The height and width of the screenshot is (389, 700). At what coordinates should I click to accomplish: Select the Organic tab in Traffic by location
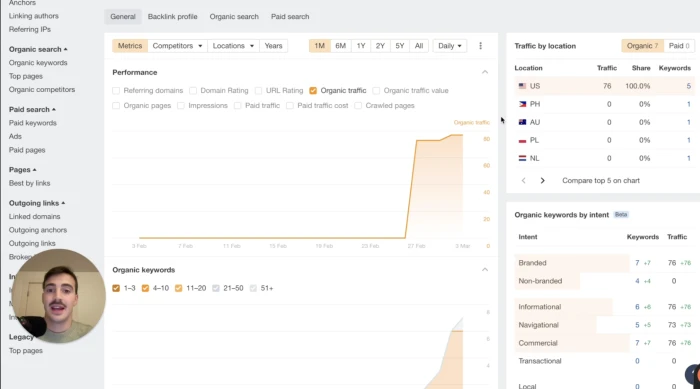click(642, 46)
